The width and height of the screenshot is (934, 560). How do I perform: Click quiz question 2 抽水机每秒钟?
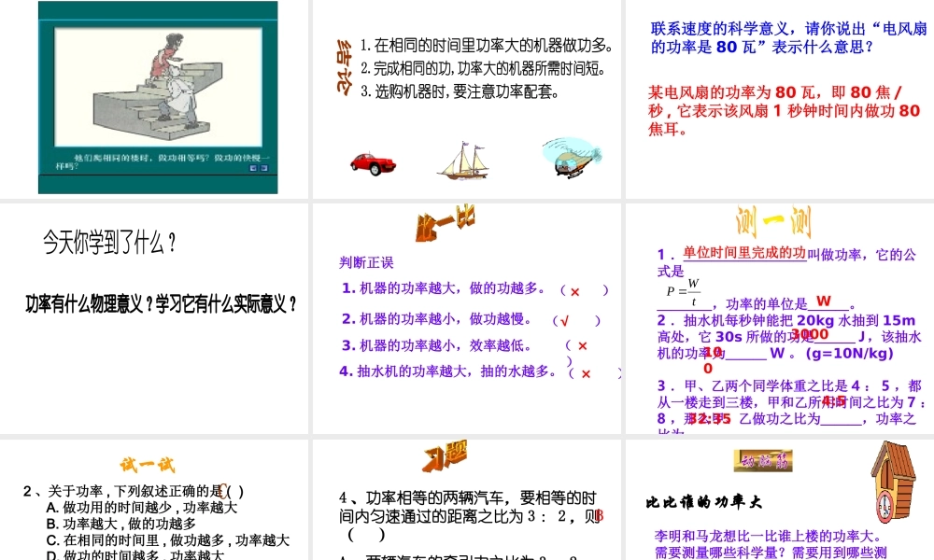[790, 337]
